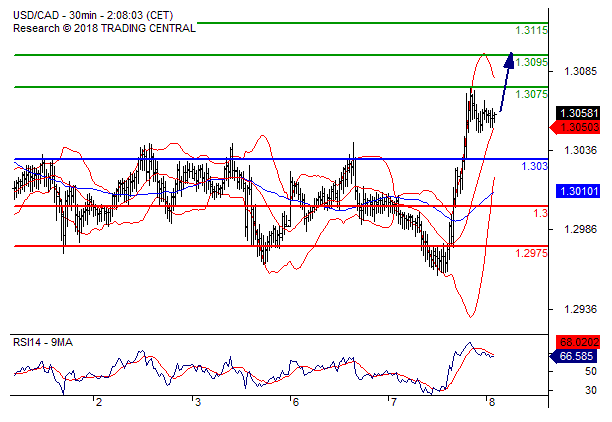Screen dimensions: 612x422
Task: Click the RSI axis value 30
Action: click(x=591, y=390)
